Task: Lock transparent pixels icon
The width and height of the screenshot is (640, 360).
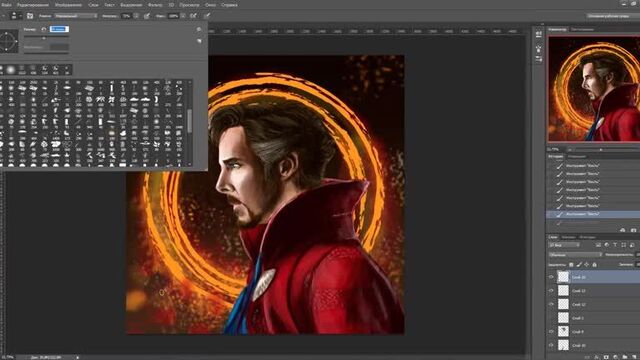Action: coord(571,264)
